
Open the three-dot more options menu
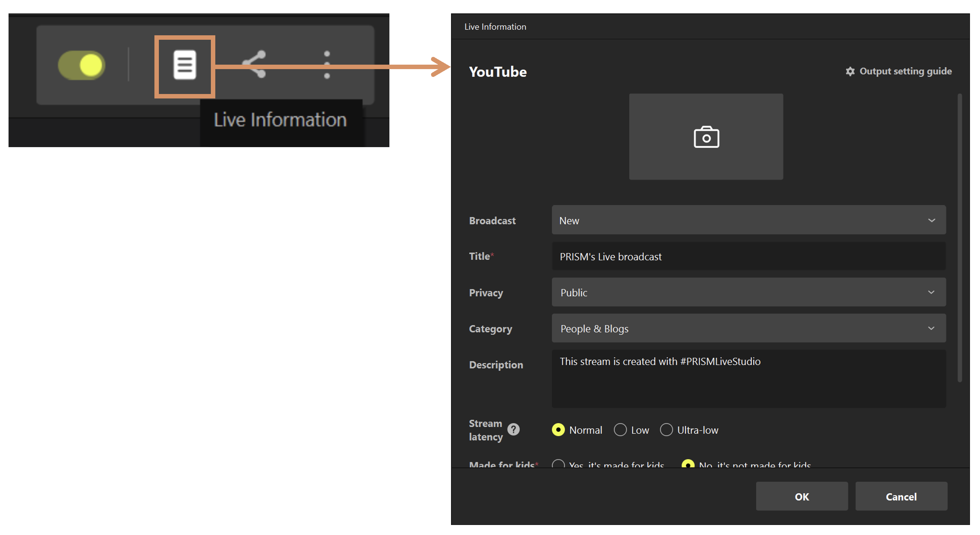point(327,65)
